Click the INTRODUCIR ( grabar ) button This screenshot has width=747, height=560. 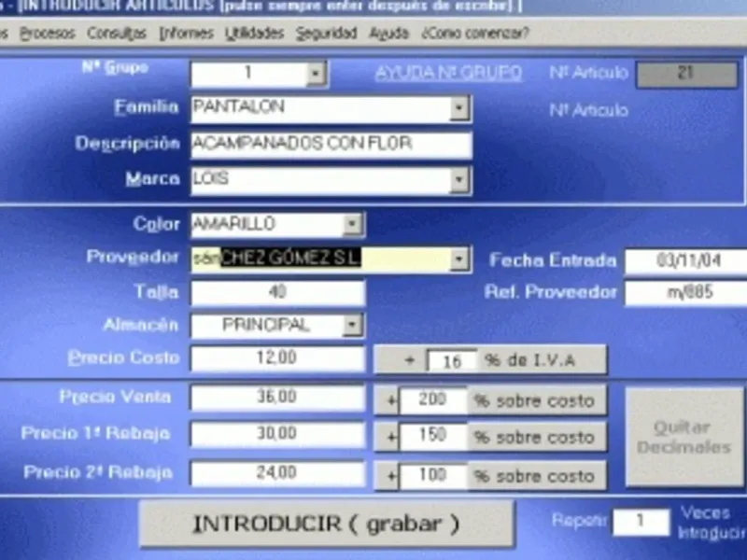click(x=327, y=524)
